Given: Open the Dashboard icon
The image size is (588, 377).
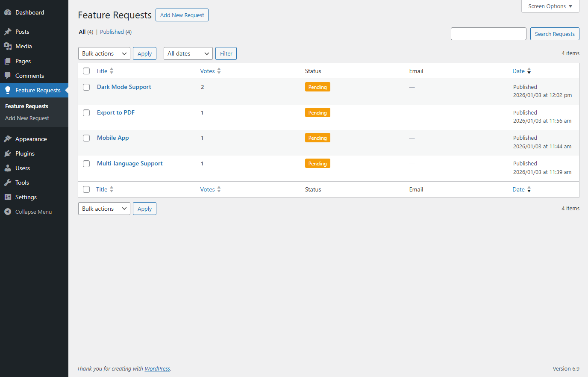Looking at the screenshot, I should pos(9,12).
